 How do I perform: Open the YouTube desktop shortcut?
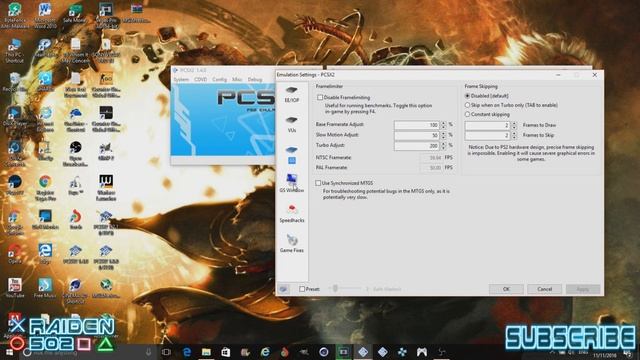click(15, 288)
